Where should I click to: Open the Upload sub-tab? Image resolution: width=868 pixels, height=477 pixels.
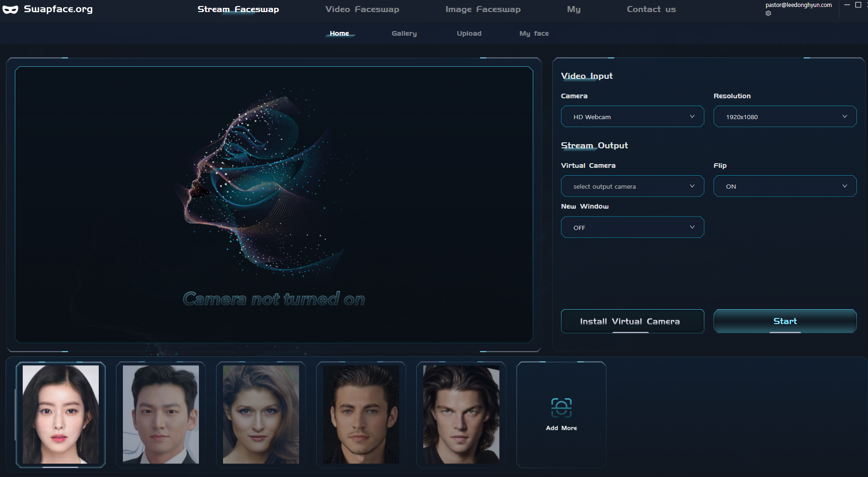coord(469,33)
